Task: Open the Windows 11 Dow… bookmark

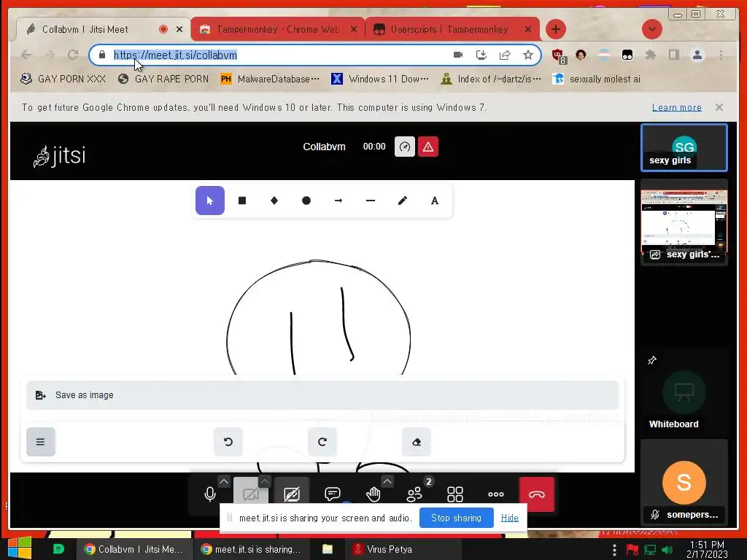Action: 380,79
